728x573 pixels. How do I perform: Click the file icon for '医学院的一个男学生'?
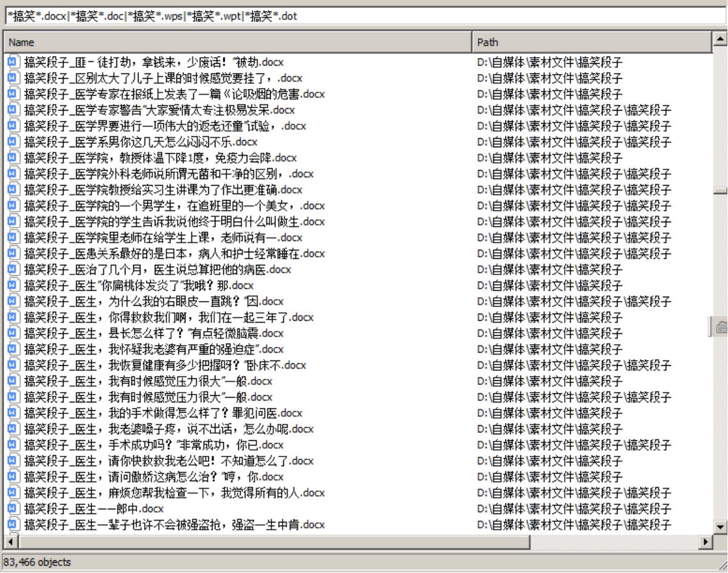click(13, 205)
